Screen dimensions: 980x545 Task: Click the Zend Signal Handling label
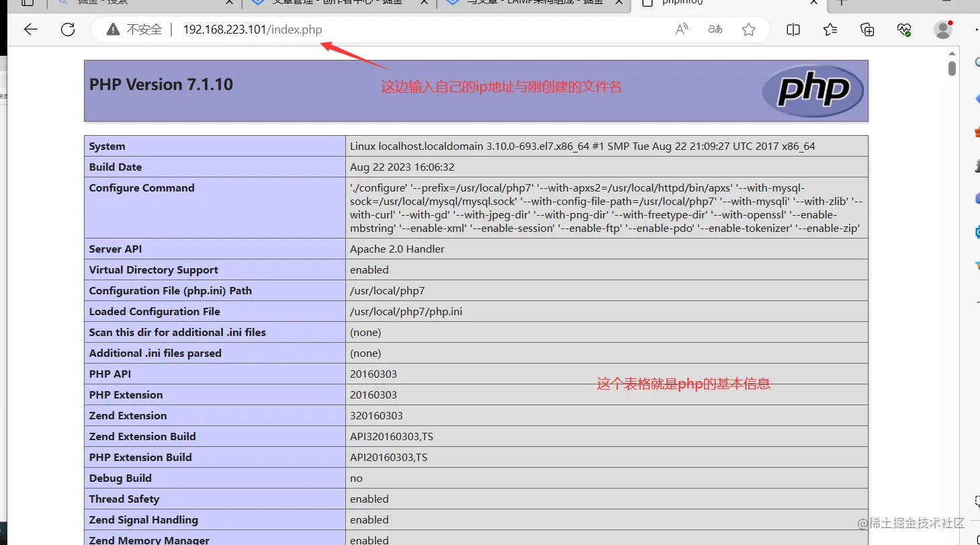144,520
